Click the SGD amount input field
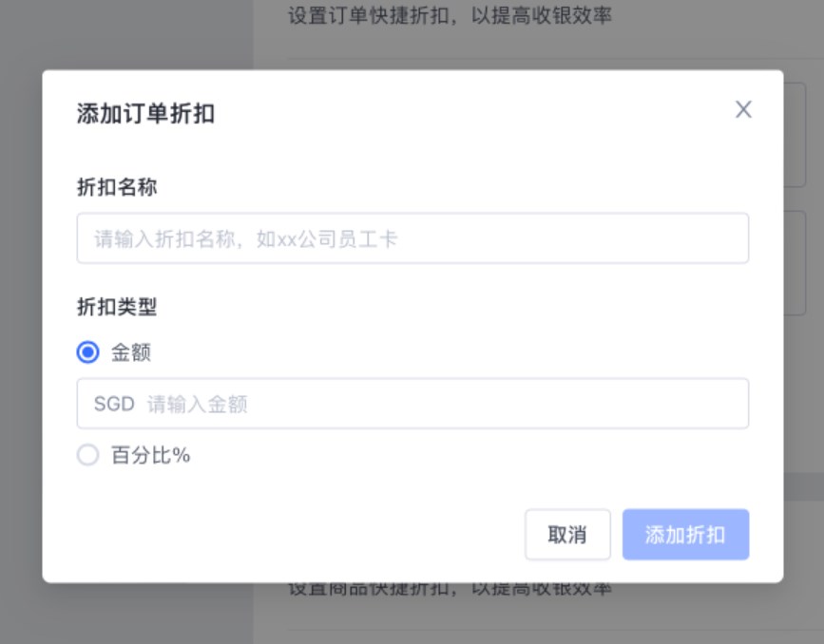 412,403
